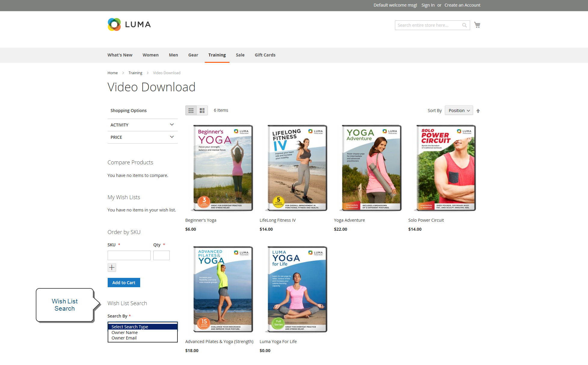Click the $22.00 price text
588x365 pixels.
[340, 229]
